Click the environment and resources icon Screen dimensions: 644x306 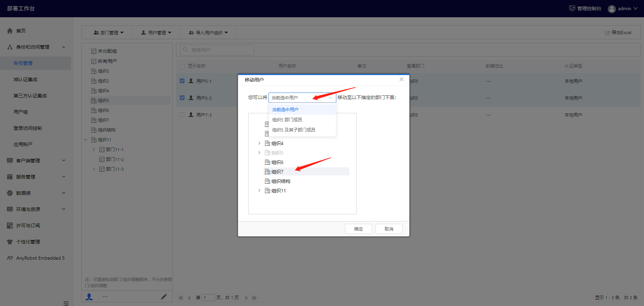tap(10, 209)
